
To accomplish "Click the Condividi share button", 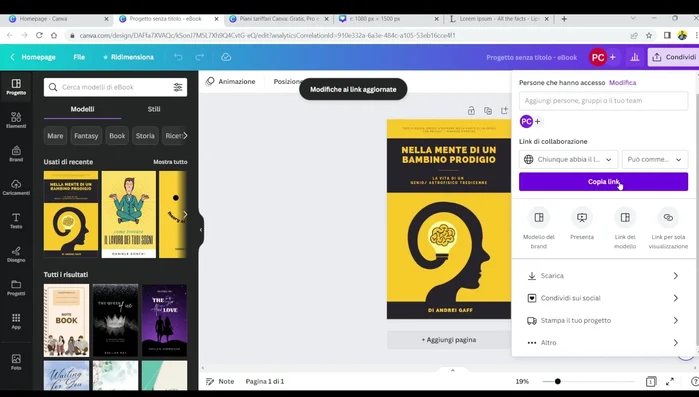I will [674, 57].
